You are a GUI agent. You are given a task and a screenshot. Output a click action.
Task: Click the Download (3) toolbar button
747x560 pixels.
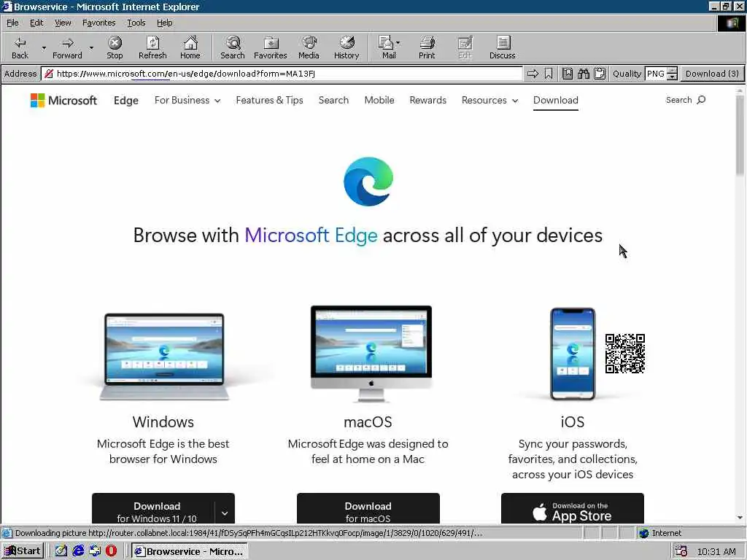712,74
